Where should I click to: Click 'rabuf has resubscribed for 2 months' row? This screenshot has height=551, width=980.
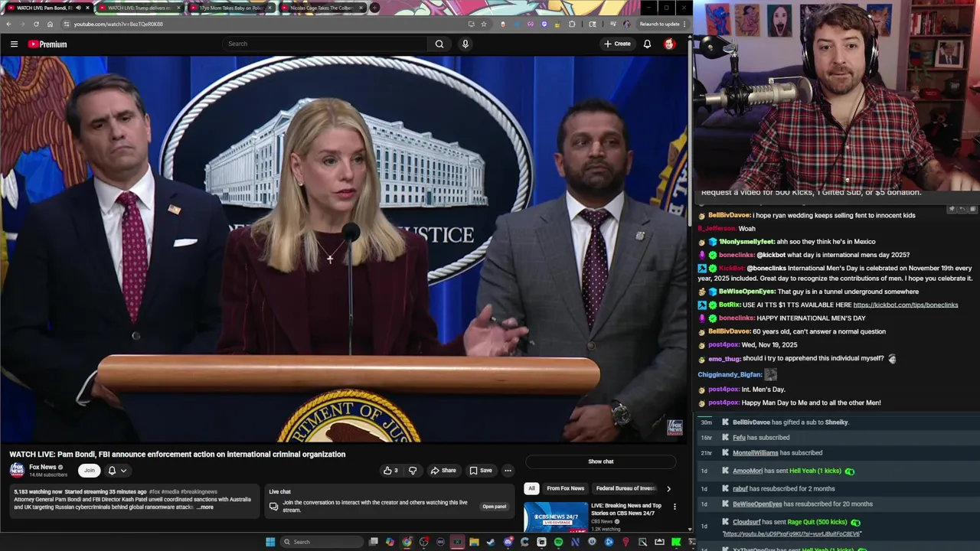[838, 488]
